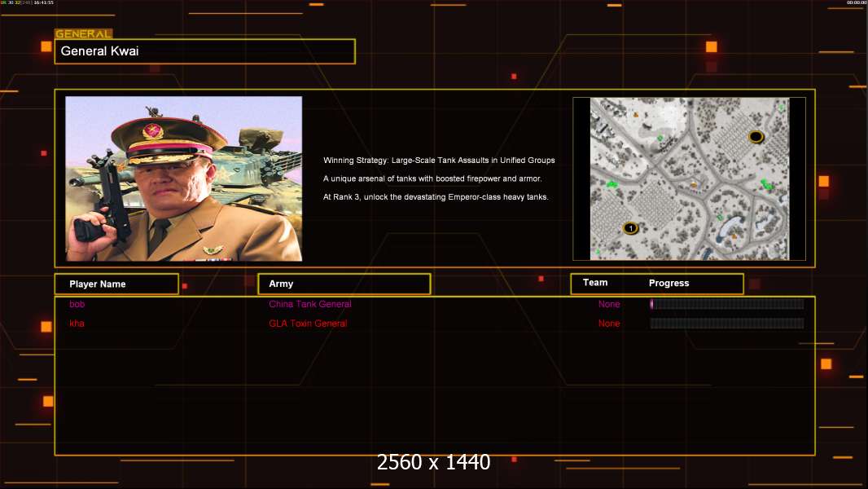Click the red star cap emblem in portrait
Screen dimensions: 868x489
[x=151, y=131]
